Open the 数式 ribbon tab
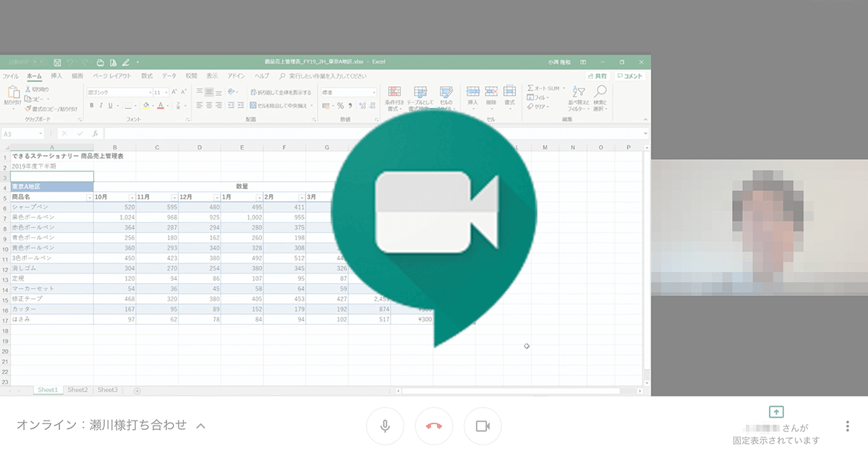This screenshot has height=456, width=868. [147, 76]
